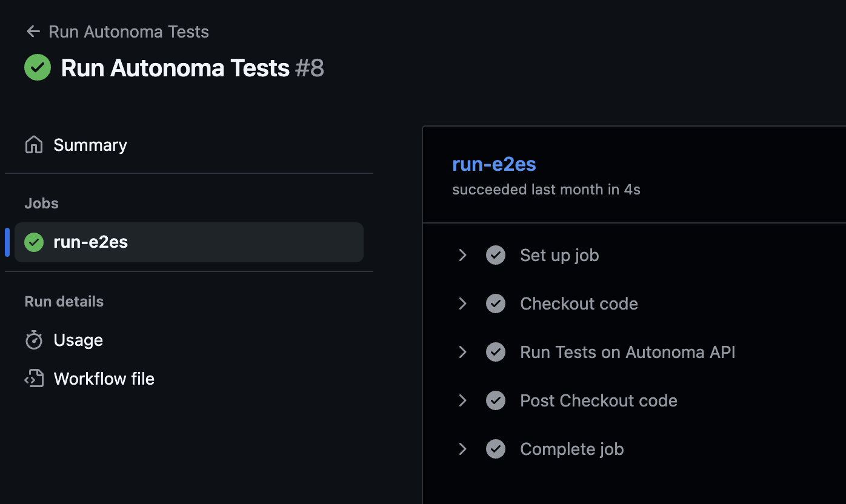Click the checkmark icon beside Complete job
Screen dimensions: 846x504
[496, 449]
